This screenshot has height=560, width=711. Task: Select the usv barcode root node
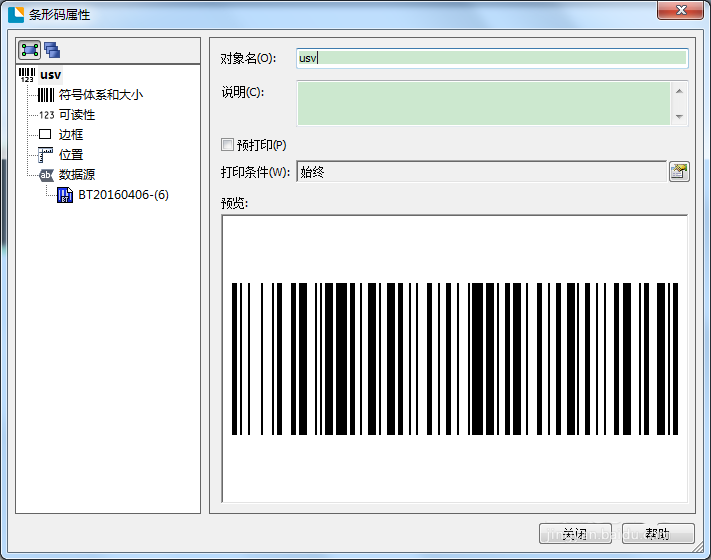[x=50, y=75]
